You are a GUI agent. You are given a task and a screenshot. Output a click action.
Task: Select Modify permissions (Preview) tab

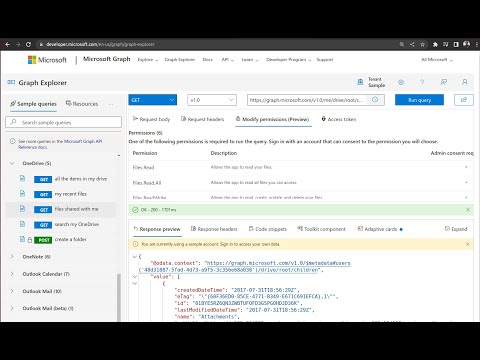(x=272, y=119)
